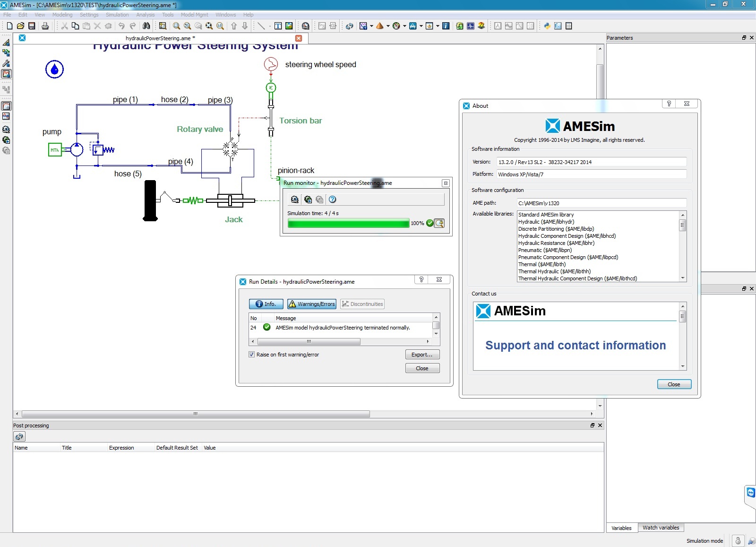Click the help question icon in Run monitor
756x547 pixels.
point(332,200)
